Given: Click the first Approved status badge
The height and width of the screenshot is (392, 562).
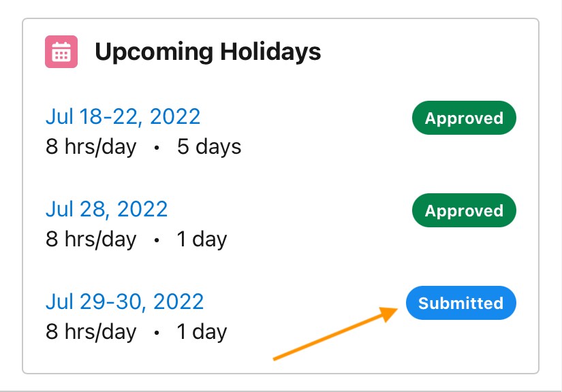Looking at the screenshot, I should [x=464, y=117].
